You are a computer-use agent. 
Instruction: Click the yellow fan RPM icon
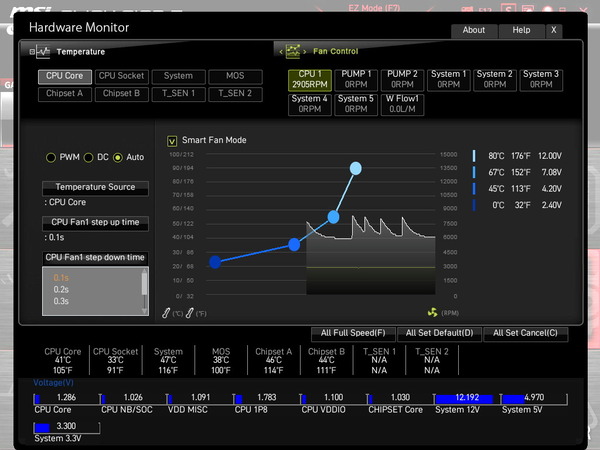click(x=433, y=312)
